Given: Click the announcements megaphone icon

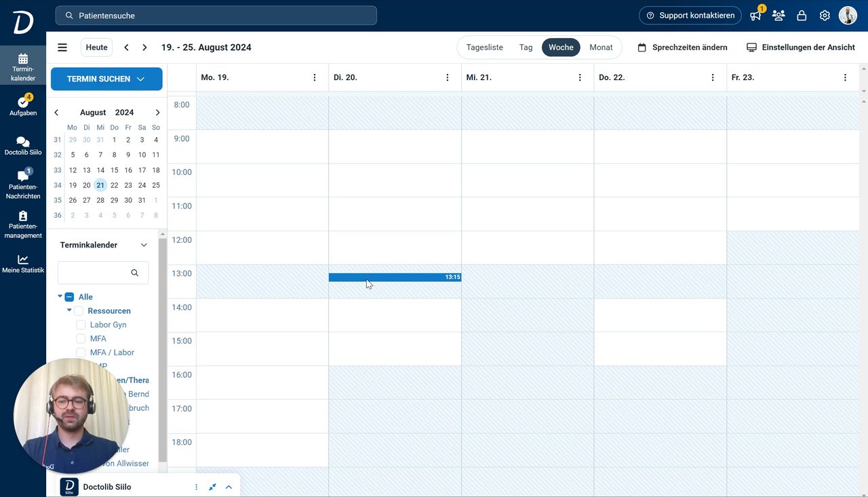Looking at the screenshot, I should coord(755,16).
